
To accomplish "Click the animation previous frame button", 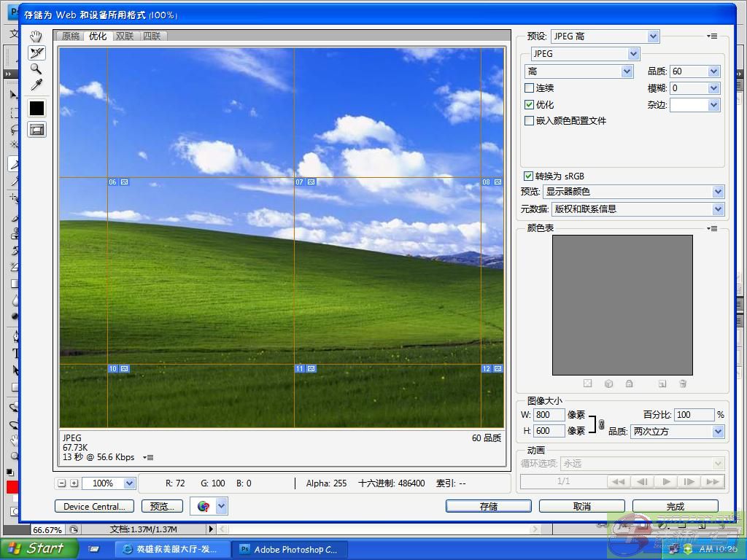I will tap(642, 481).
